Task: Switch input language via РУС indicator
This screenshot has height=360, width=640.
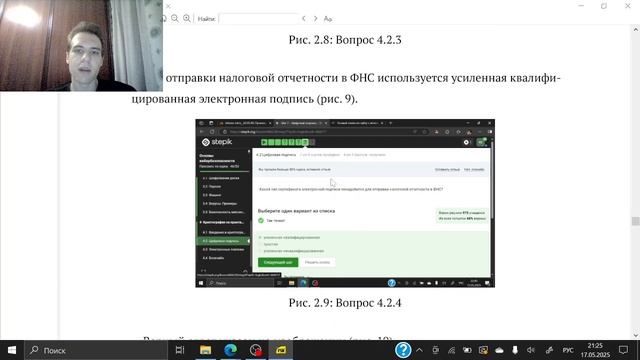Action: [x=568, y=350]
